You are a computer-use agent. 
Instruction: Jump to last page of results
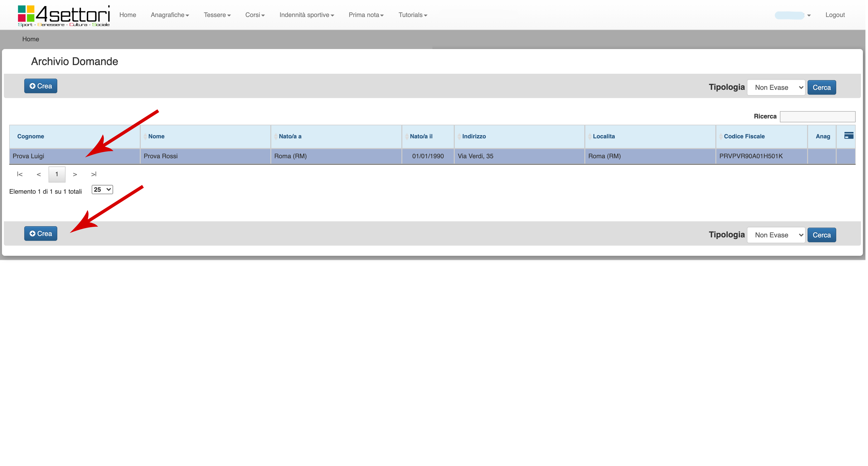tap(94, 174)
